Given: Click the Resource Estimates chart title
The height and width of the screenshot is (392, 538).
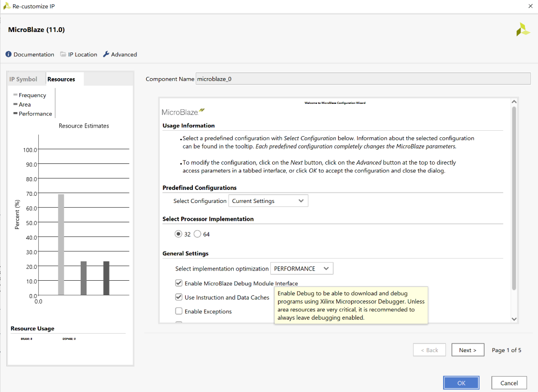Looking at the screenshot, I should pyautogui.click(x=84, y=126).
